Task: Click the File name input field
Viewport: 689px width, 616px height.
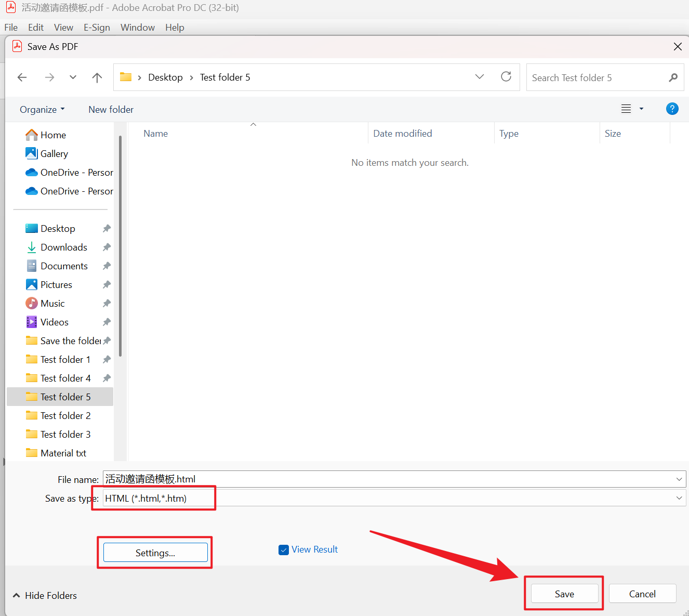Action: pos(385,479)
